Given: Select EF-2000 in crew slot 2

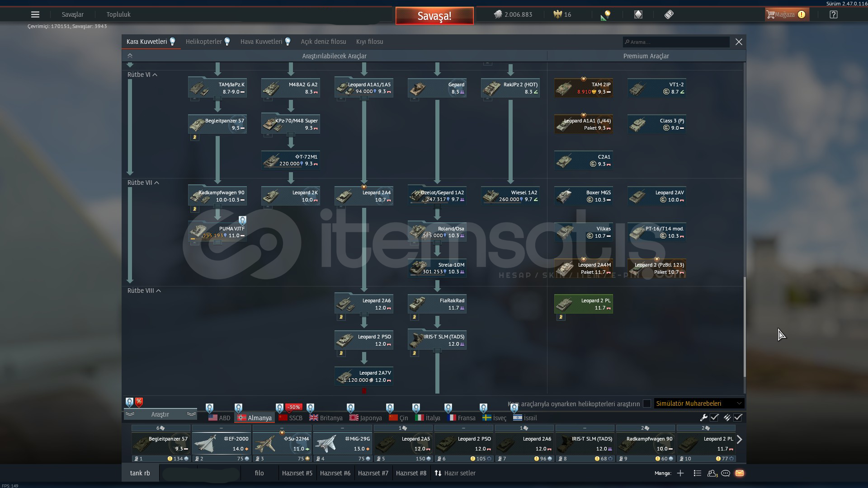Looking at the screenshot, I should tap(221, 443).
